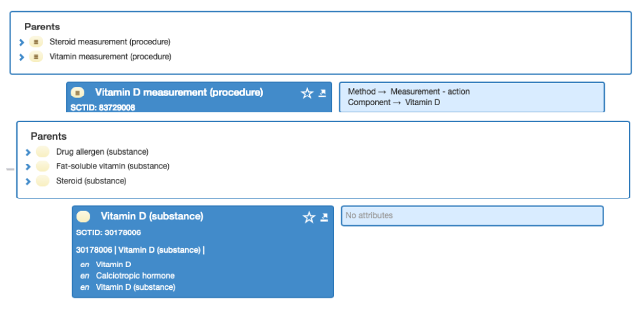Screen dimensions: 644x316
Task: Select the Calciotropic hormone synonym
Action: 135,276
